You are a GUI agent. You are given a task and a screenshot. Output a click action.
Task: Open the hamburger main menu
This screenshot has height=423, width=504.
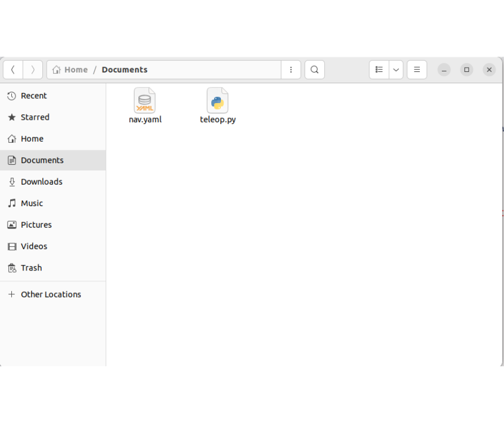pyautogui.click(x=417, y=70)
